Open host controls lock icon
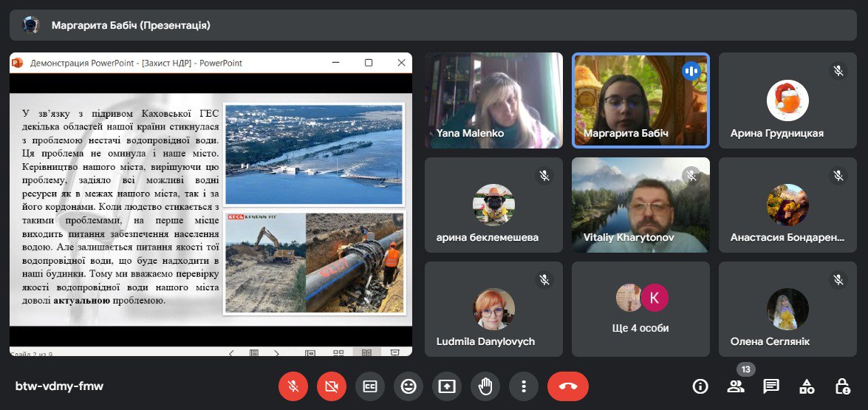Image resolution: width=868 pixels, height=410 pixels. pos(842,386)
